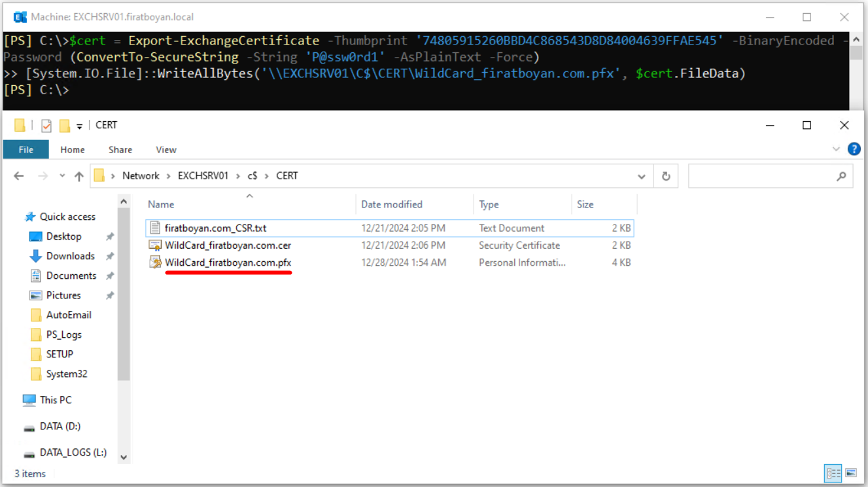Screen dimensions: 868x487
Task: Click the WildCard .pfx file icon
Action: tap(155, 262)
